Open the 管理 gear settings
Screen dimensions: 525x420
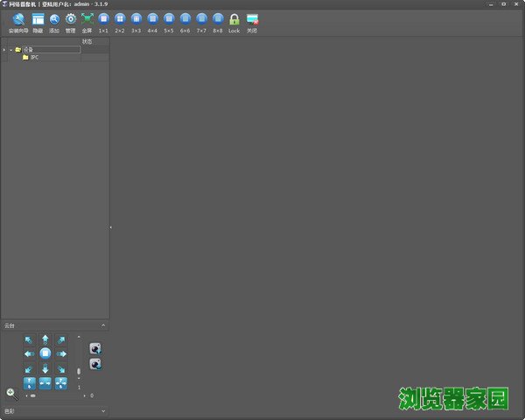point(71,19)
